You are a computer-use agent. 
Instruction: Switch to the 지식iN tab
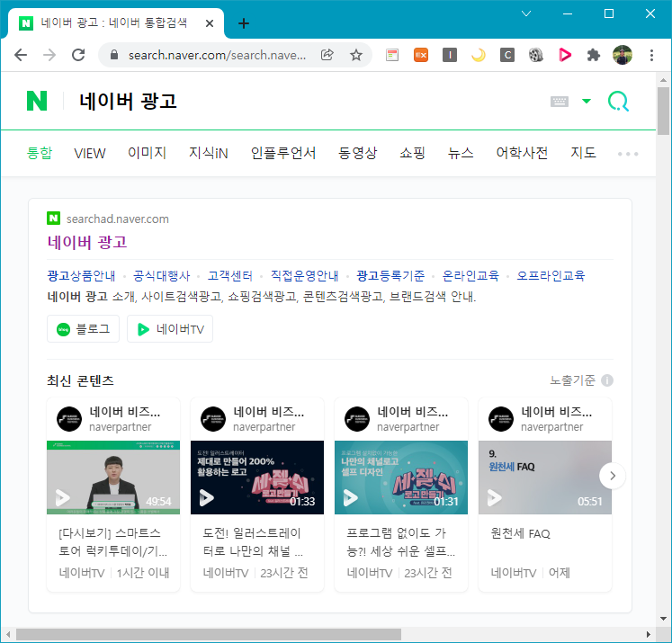click(209, 153)
